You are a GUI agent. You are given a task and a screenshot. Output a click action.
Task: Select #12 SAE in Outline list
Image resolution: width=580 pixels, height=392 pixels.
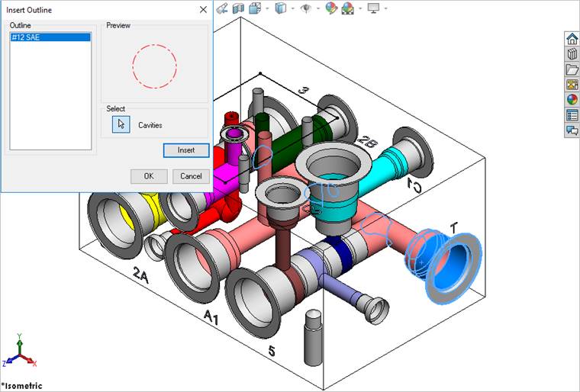click(x=50, y=37)
